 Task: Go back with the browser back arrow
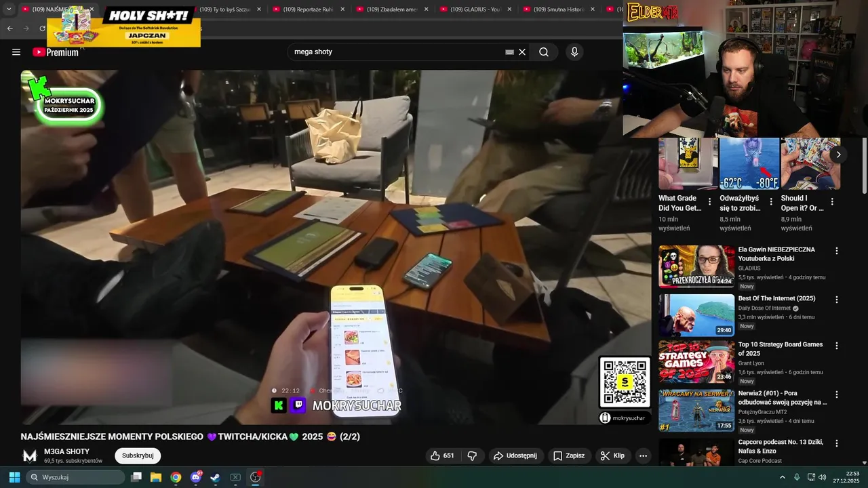9,28
